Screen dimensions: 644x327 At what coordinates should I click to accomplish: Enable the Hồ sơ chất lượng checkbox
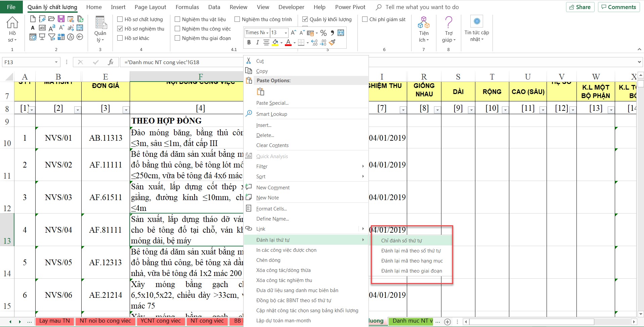point(120,19)
